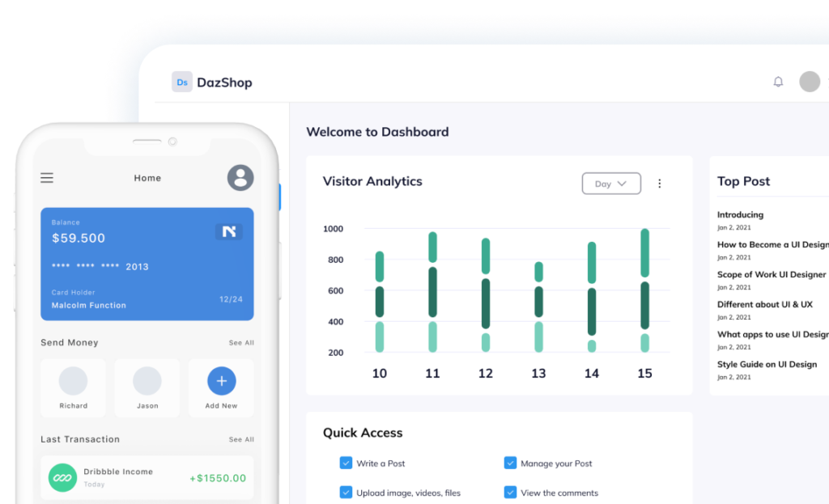
Task: Click the notification bell icon
Action: pos(778,82)
